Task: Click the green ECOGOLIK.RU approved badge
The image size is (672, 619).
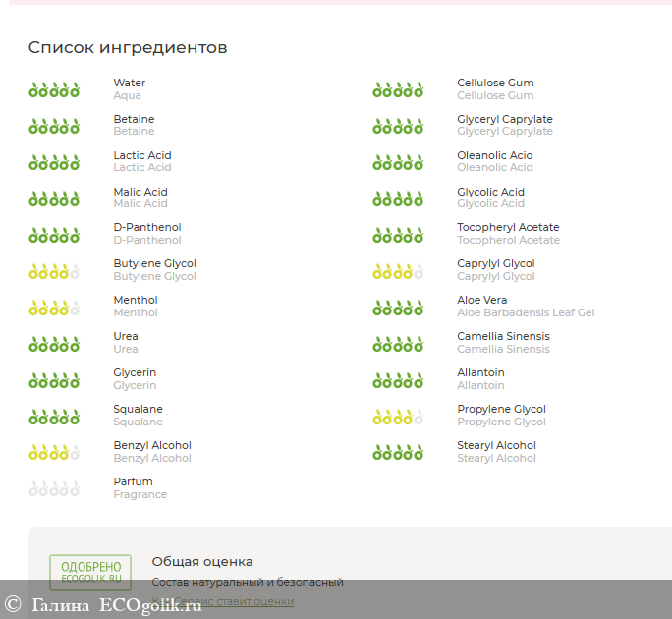Action: coord(90,572)
